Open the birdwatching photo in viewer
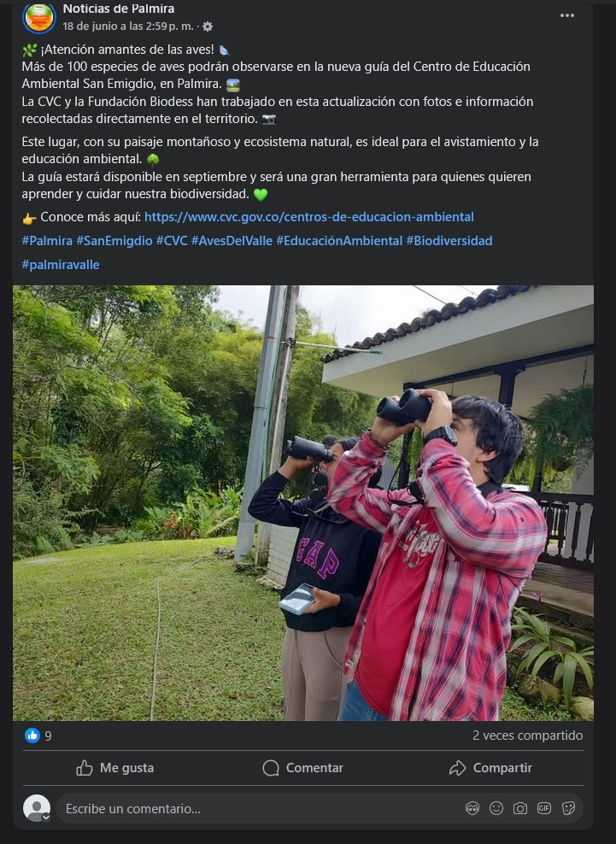The height and width of the screenshot is (844, 616). pyautogui.click(x=303, y=503)
